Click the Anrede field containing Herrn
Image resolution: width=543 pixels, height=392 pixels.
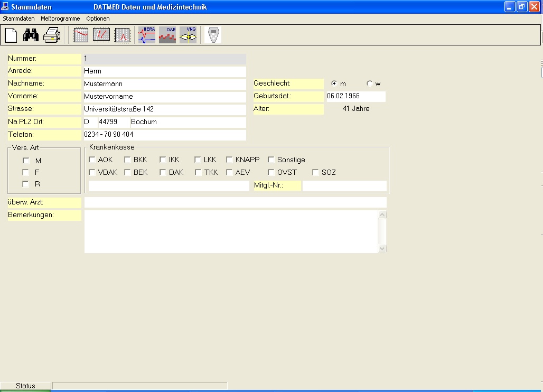pos(165,71)
